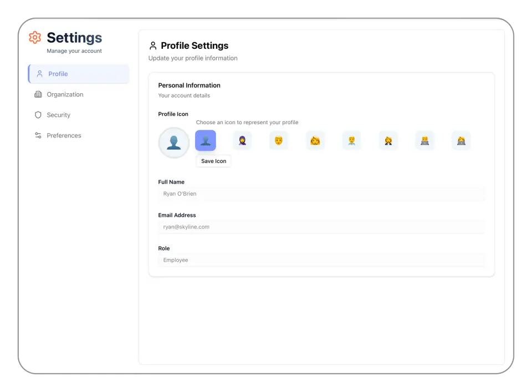
Task: Click the user icon beside Profile Settings heading
Action: (x=153, y=45)
